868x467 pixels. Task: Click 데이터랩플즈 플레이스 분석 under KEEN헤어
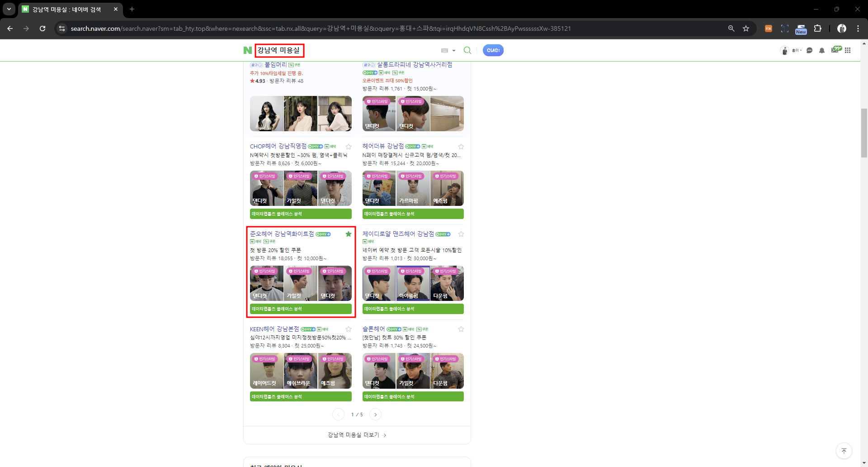tap(301, 396)
